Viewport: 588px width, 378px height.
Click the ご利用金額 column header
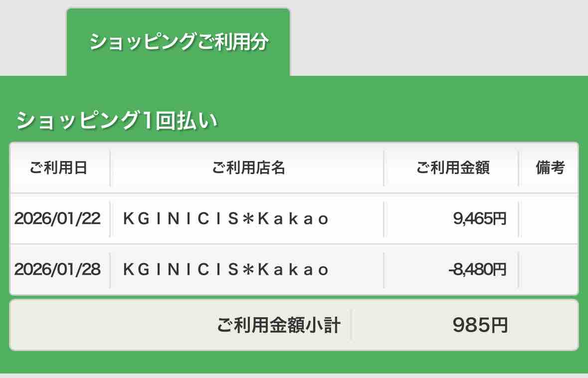click(x=452, y=168)
